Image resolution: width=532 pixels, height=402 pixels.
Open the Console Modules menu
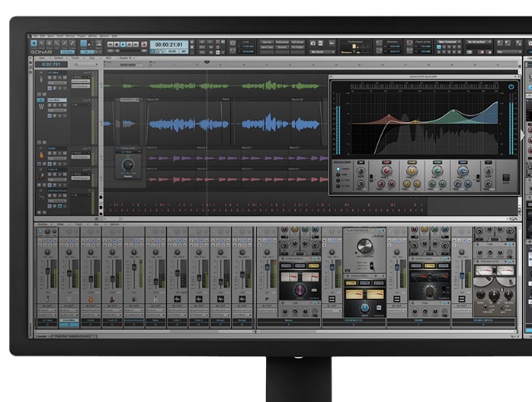pos(43,224)
